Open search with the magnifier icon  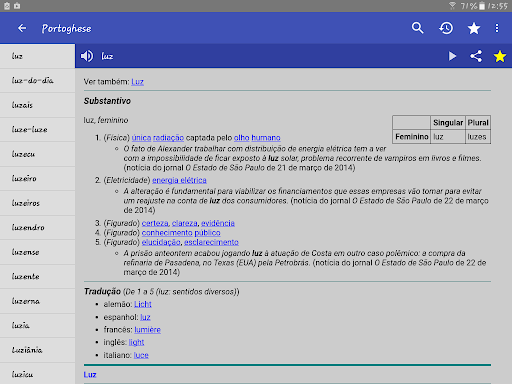pos(417,28)
